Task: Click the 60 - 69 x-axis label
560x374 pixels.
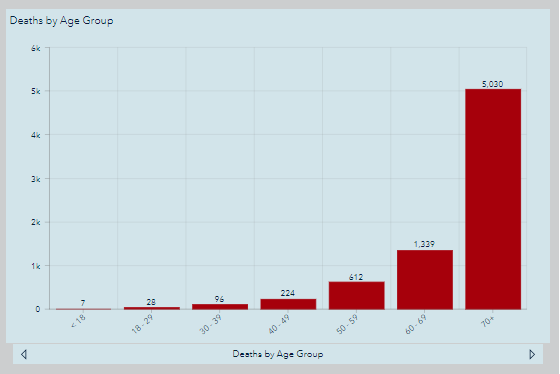Action: pyautogui.click(x=415, y=324)
